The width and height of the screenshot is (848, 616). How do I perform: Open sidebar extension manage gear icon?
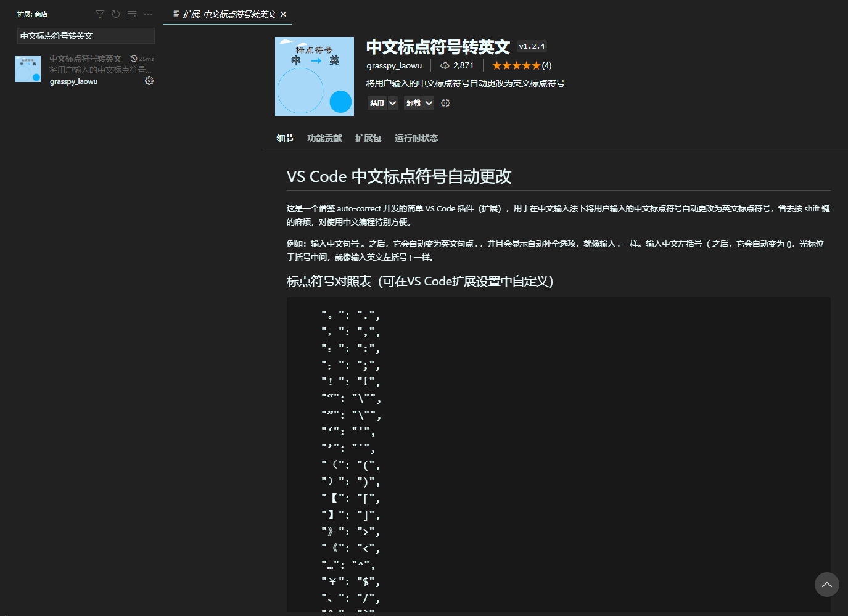(x=149, y=81)
